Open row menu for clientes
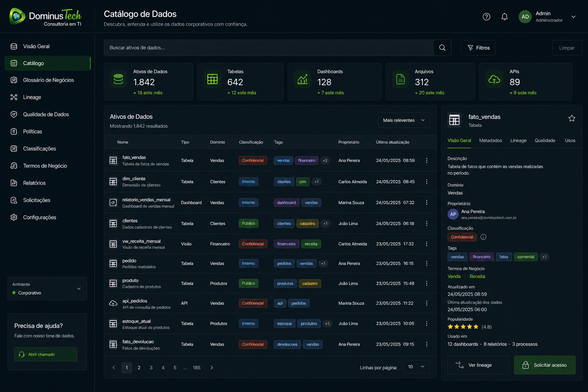 [427, 224]
